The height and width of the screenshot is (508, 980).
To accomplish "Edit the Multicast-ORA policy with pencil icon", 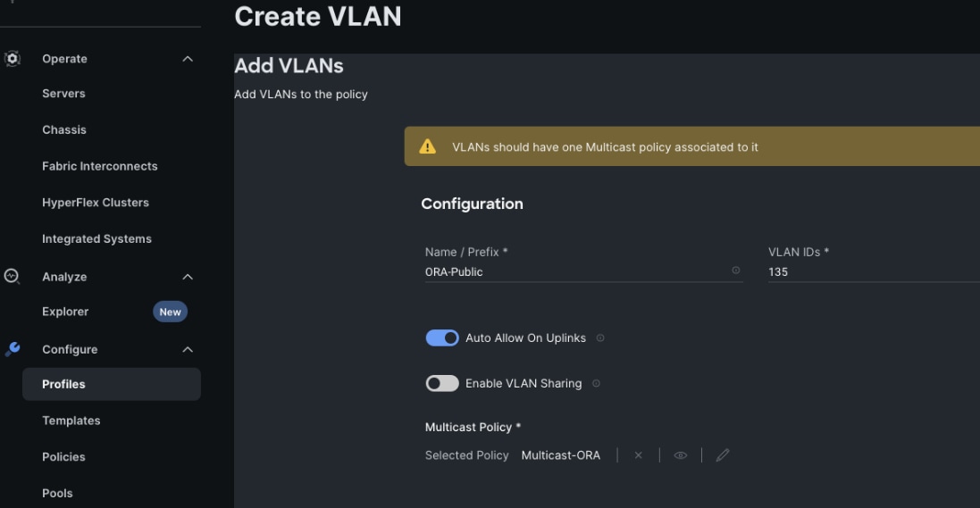I will 723,455.
